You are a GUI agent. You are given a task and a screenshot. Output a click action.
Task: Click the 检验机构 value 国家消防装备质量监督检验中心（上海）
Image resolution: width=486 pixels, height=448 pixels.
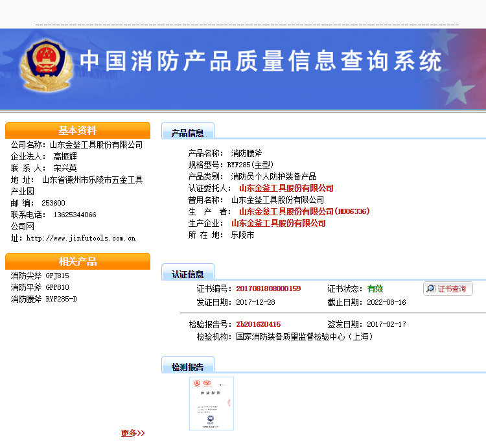[x=304, y=336]
